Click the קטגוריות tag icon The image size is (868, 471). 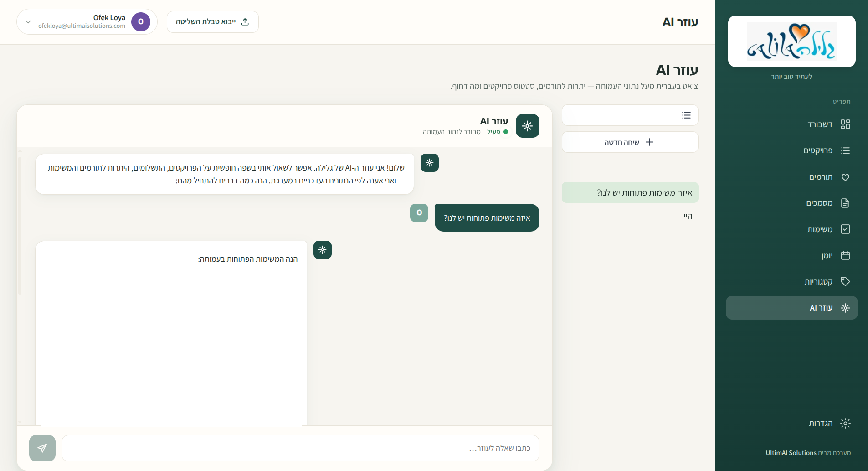coord(845,281)
